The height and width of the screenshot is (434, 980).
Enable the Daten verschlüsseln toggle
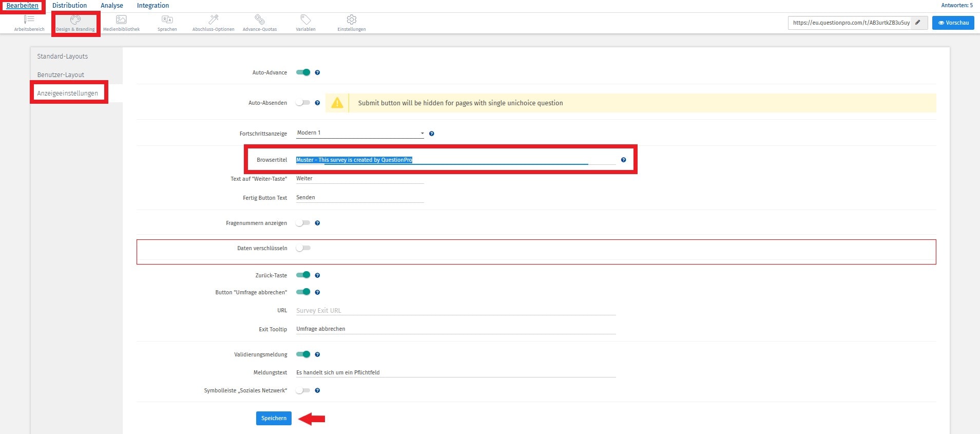click(303, 248)
